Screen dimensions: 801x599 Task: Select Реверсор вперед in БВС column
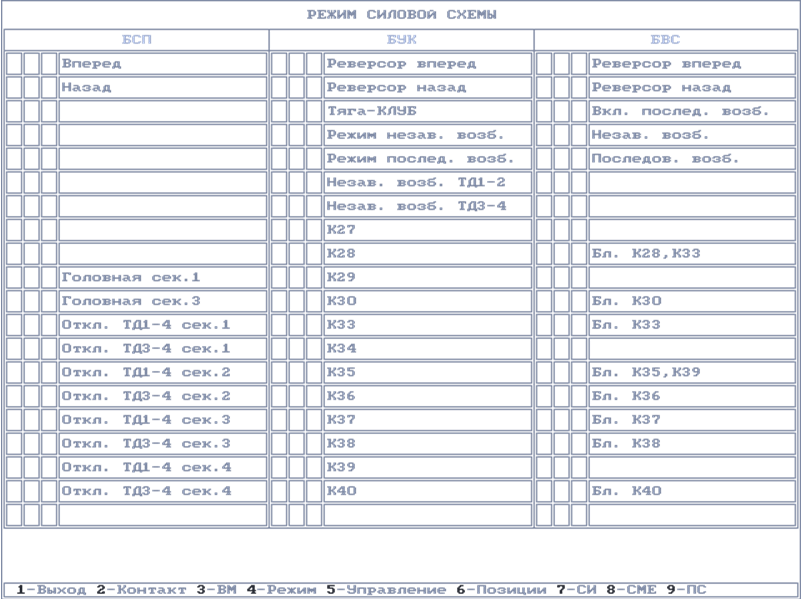point(692,64)
